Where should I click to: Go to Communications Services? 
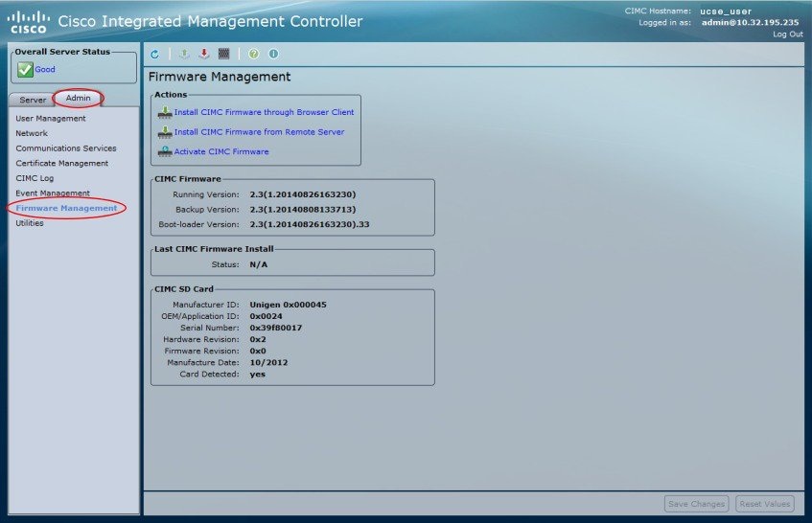pyautogui.click(x=66, y=148)
